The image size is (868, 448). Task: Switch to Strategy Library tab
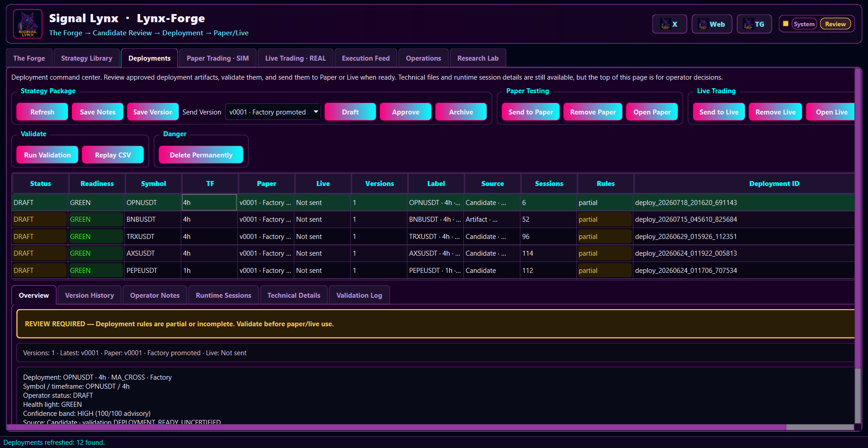tap(86, 58)
